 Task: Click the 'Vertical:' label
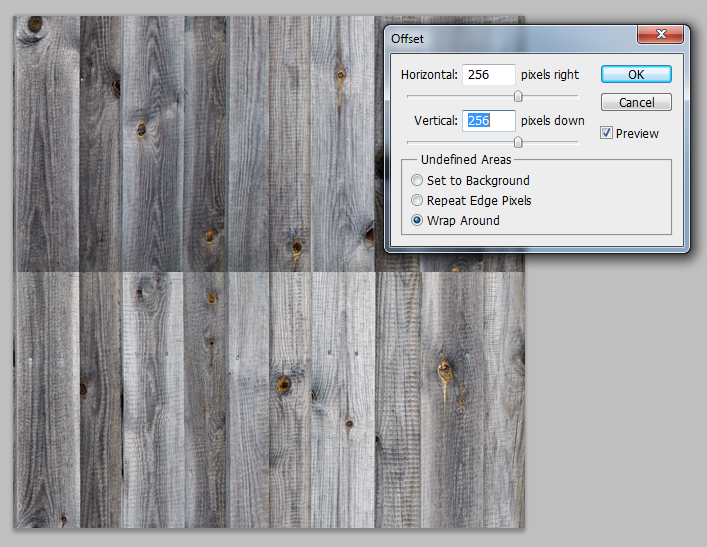(x=436, y=121)
